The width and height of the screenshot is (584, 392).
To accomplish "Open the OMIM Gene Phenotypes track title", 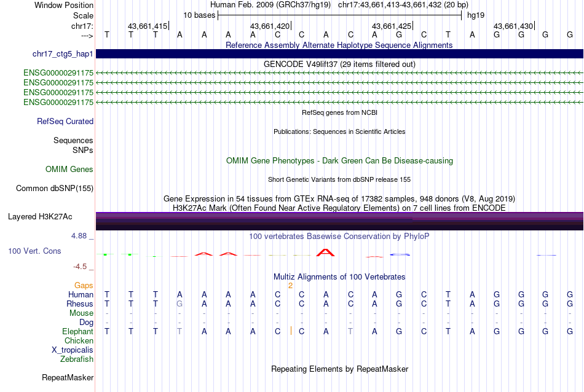I will (339, 160).
